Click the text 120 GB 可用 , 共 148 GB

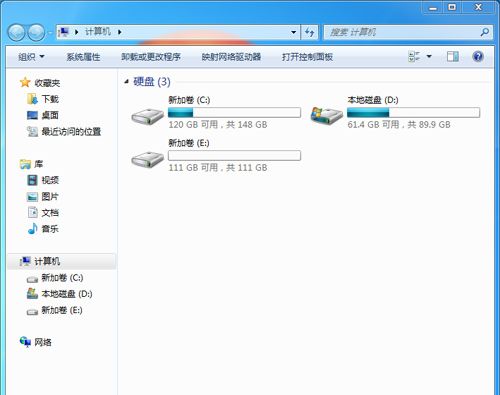click(218, 125)
